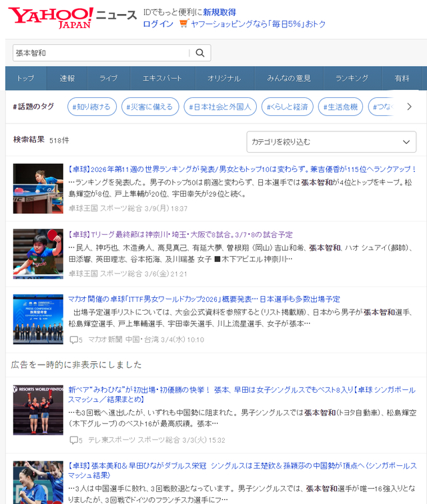Image resolution: width=427 pixels, height=504 pixels.
Task: Click the 卓球王国 スポーツ総合 3/6(金) 21:21 source line
Action: [127, 274]
